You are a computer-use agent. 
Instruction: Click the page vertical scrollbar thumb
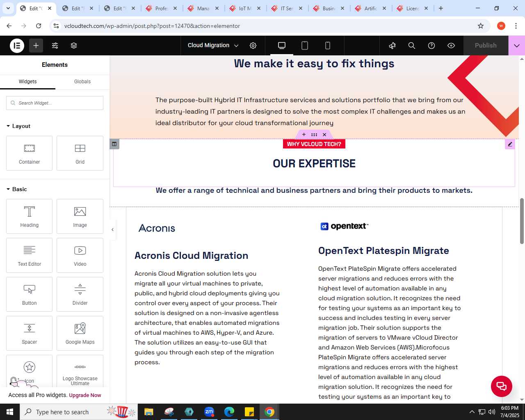pyautogui.click(x=522, y=221)
